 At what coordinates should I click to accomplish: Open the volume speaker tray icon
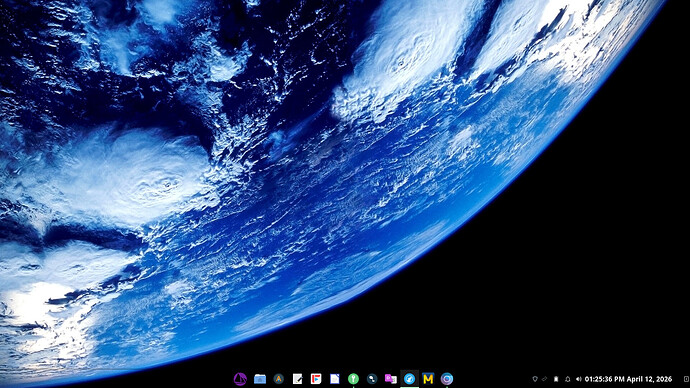click(579, 379)
